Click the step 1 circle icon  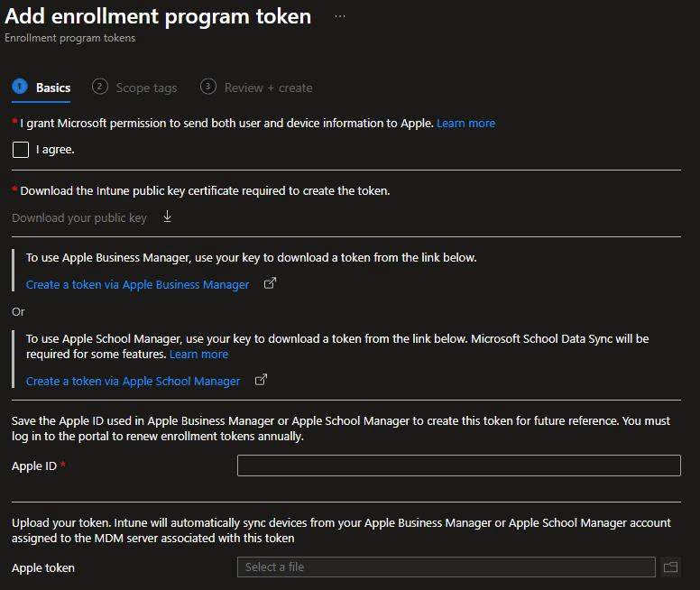[x=20, y=87]
